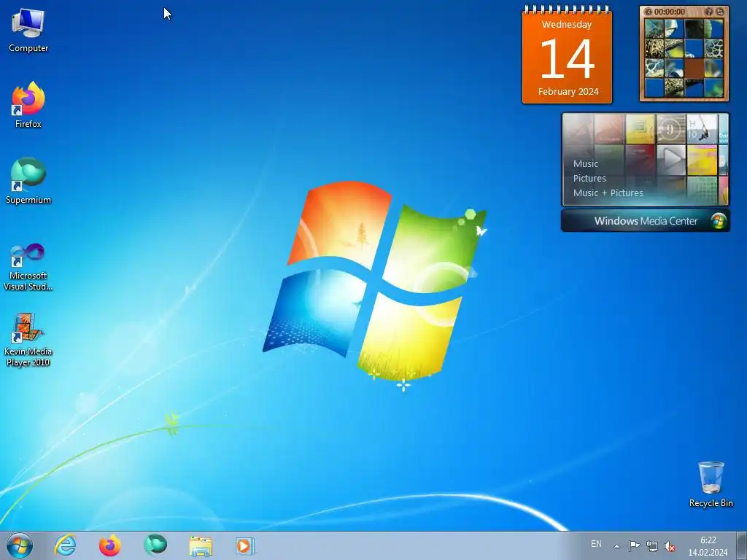Select the Supermium desktop shortcut
Viewport: 747px width, 560px height.
(28, 181)
